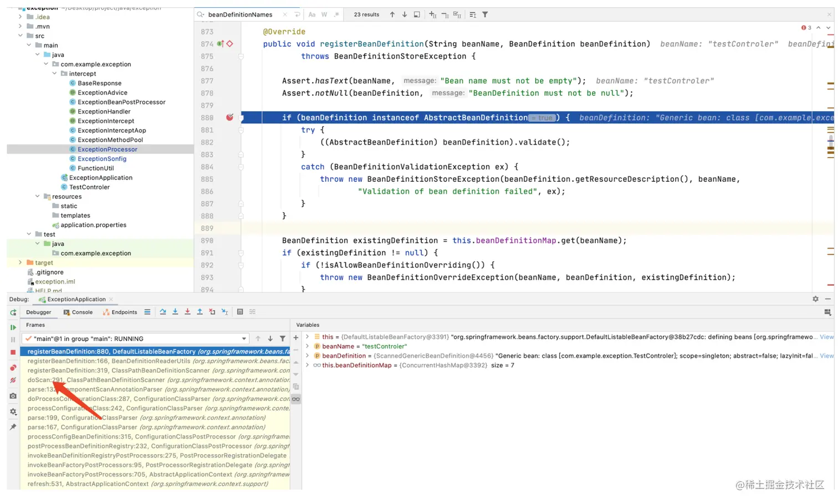Viewport: 838px width, 504px height.
Task: Expand the target folder
Action: pos(21,263)
